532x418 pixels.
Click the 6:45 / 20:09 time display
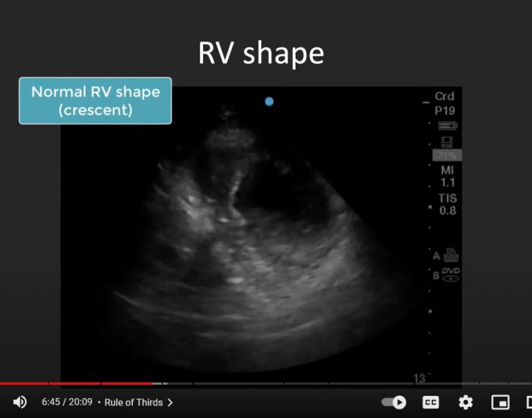[66, 402]
